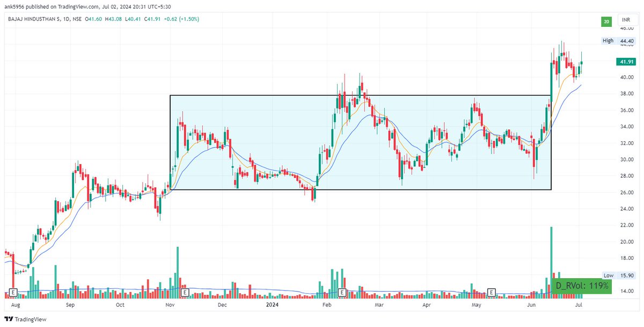This screenshot has width=644, height=327.
Task: Click the '38.00' price axis label
Action: point(627,93)
